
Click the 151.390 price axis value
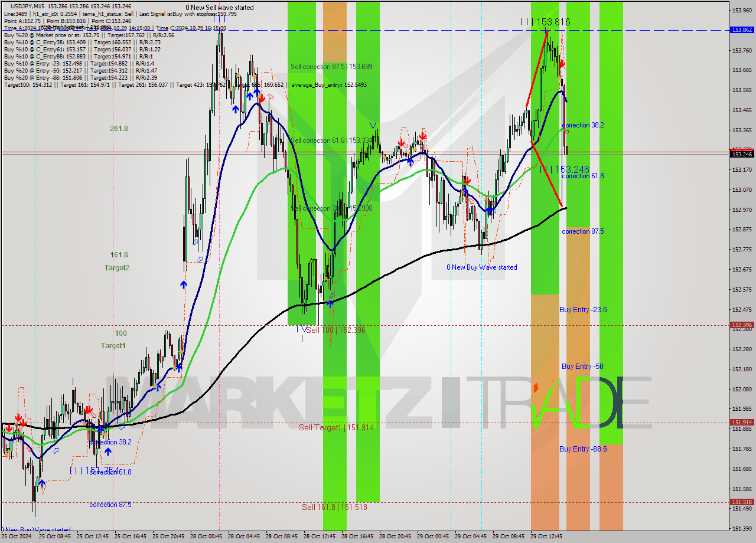pyautogui.click(x=742, y=528)
